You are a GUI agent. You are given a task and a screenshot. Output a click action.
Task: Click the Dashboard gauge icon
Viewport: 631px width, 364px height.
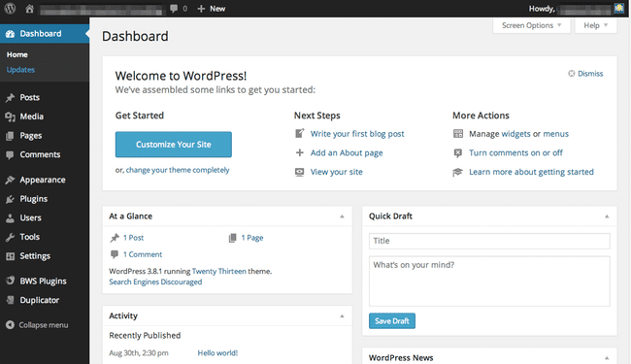coord(10,34)
